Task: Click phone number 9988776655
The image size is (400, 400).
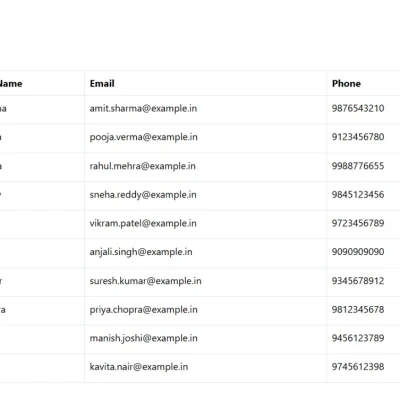Action: pyautogui.click(x=358, y=166)
